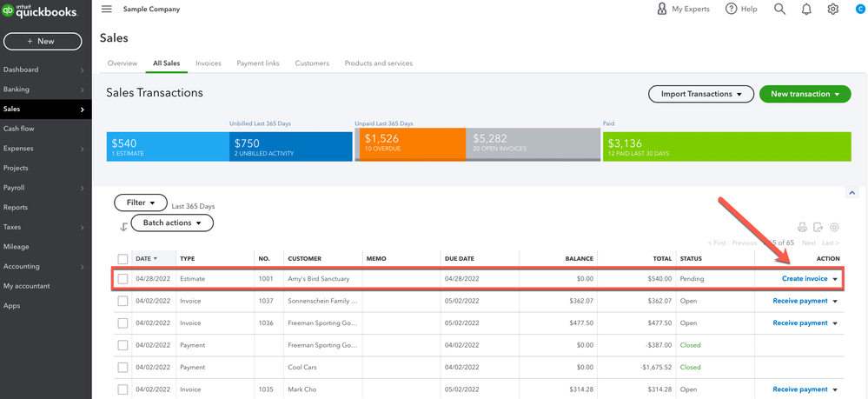
Task: Expand action arrow for invoice 1036
Action: (x=835, y=323)
